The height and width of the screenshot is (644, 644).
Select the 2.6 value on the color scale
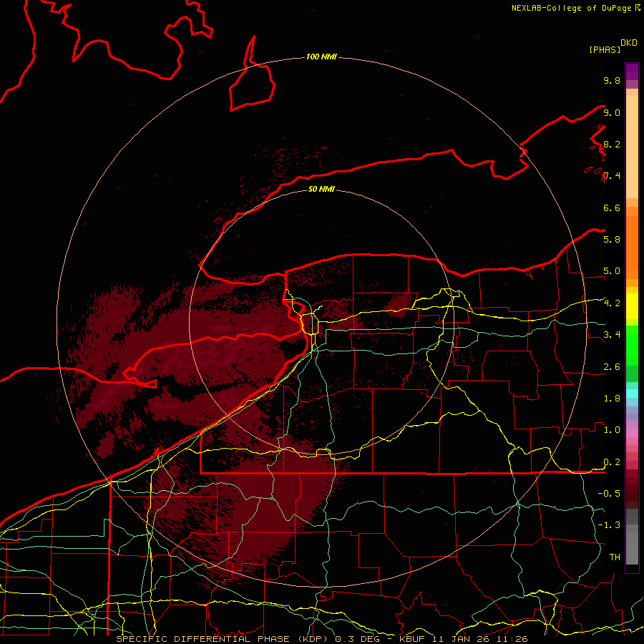612,367
